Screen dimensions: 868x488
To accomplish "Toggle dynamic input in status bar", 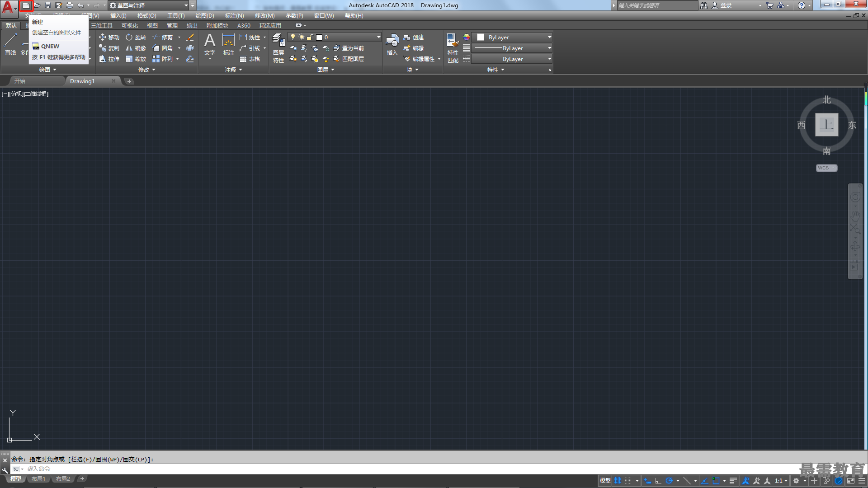I will tap(647, 480).
